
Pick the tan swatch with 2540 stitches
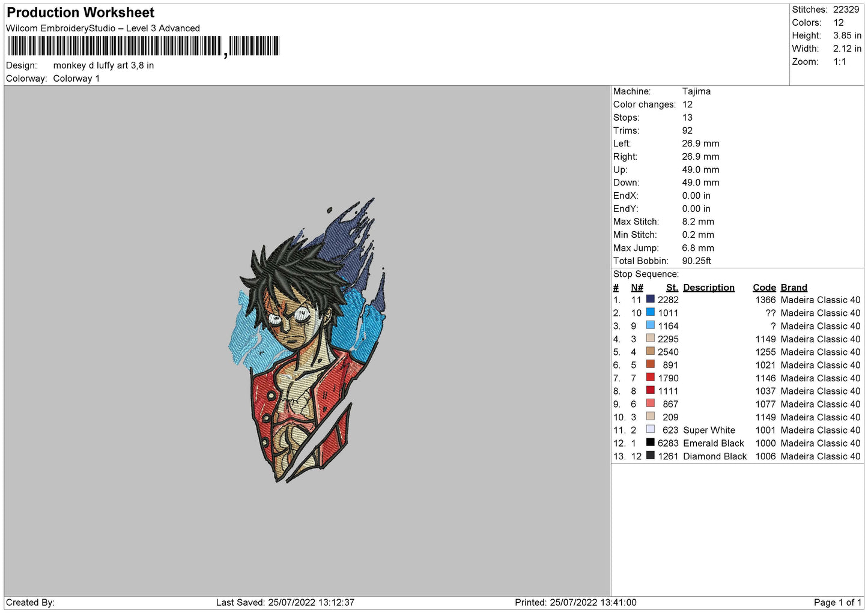pyautogui.click(x=650, y=351)
